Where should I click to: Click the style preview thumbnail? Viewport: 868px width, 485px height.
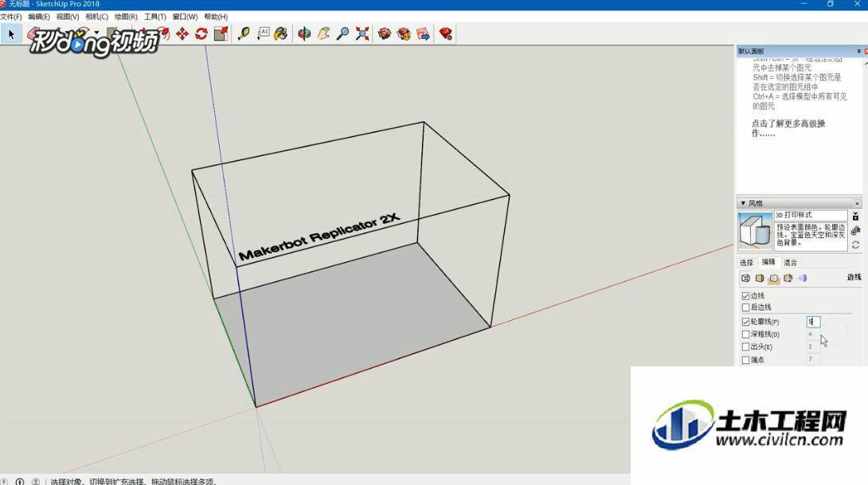[755, 230]
